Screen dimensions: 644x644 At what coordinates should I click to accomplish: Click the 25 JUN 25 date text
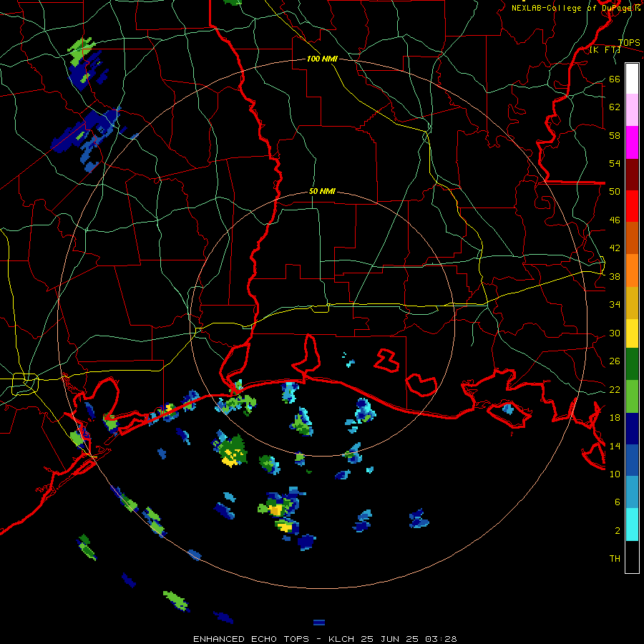pos(391,639)
